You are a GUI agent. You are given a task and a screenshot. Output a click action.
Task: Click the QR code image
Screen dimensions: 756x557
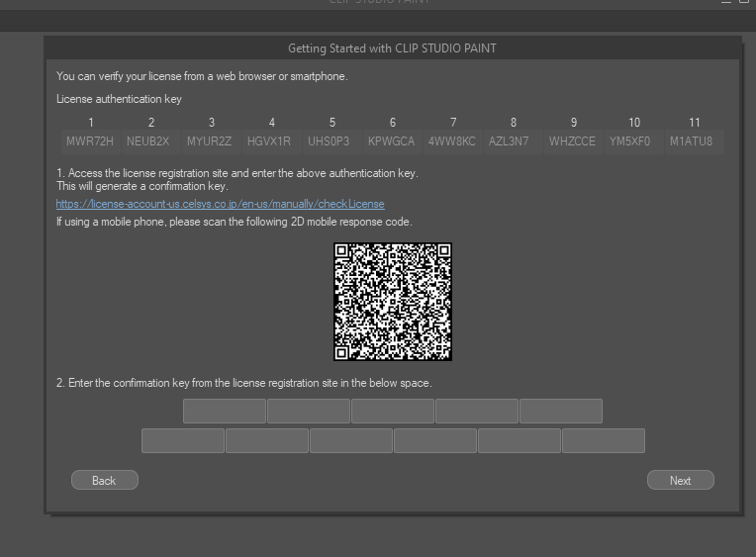click(x=393, y=302)
